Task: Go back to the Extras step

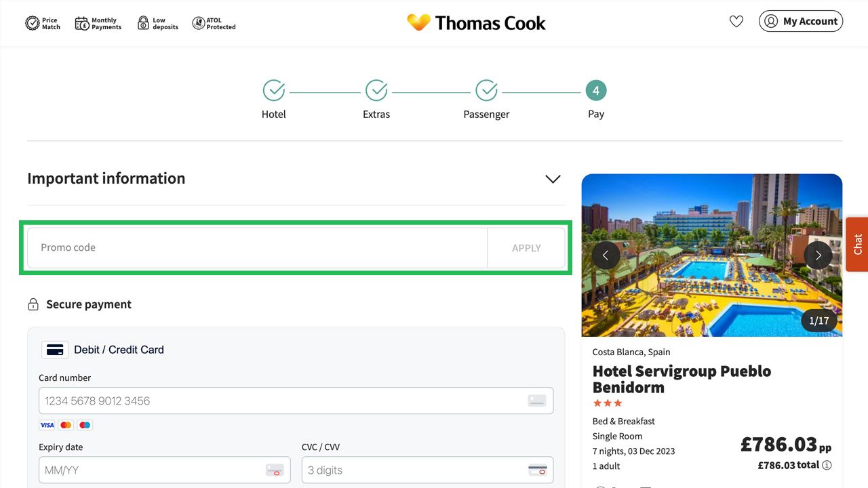Action: point(376,100)
